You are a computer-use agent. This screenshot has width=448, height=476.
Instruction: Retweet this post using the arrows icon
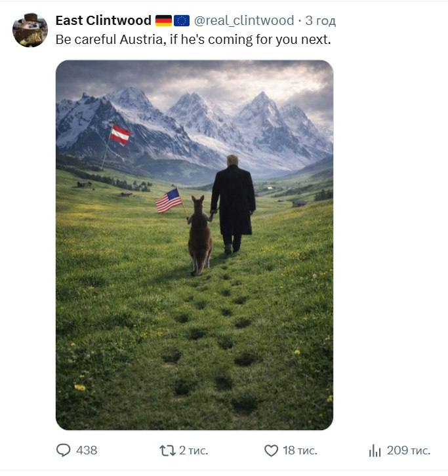[x=167, y=450]
